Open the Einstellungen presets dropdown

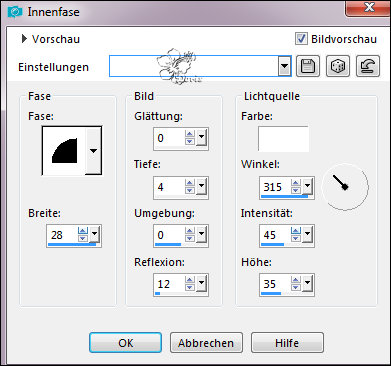click(284, 66)
